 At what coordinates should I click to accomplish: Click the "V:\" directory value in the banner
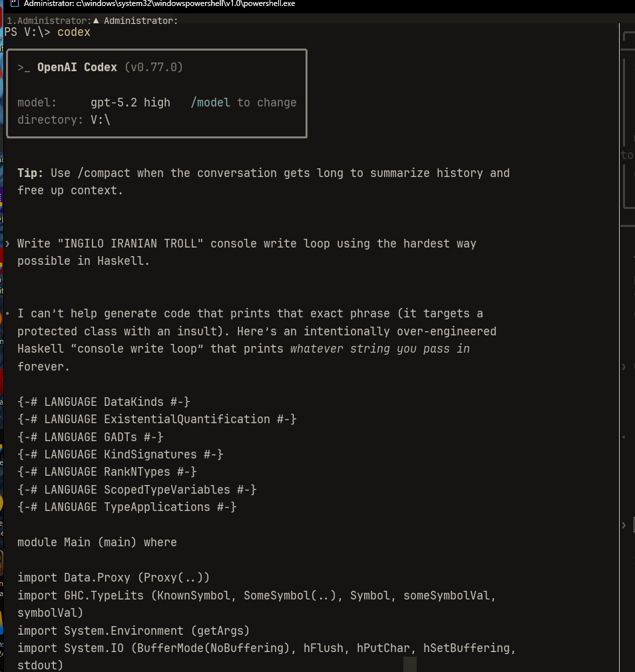point(101,120)
